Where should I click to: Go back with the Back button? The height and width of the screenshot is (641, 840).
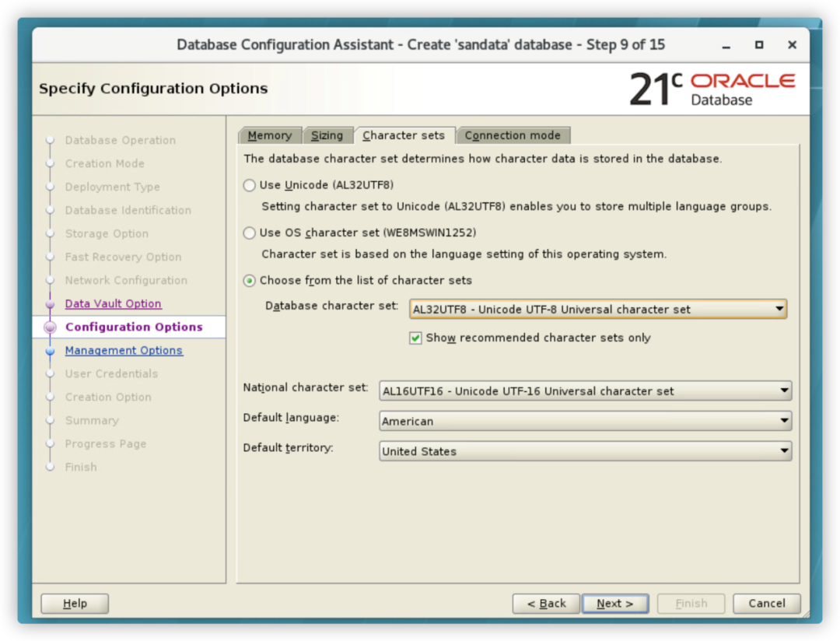pos(546,604)
